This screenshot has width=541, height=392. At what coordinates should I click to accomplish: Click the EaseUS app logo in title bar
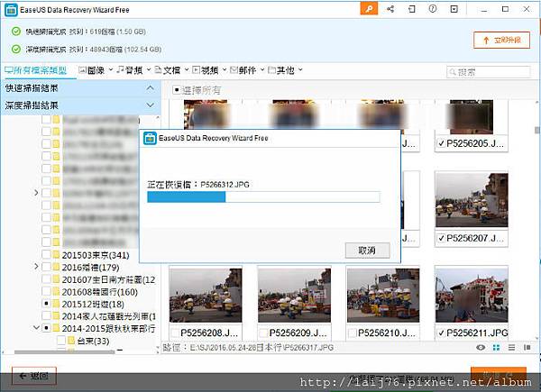click(11, 10)
